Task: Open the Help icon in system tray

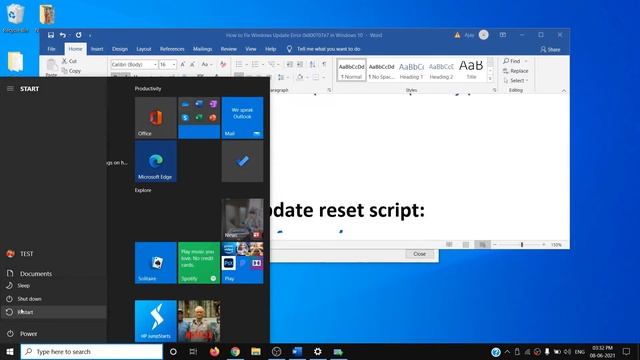Action: tap(496, 352)
